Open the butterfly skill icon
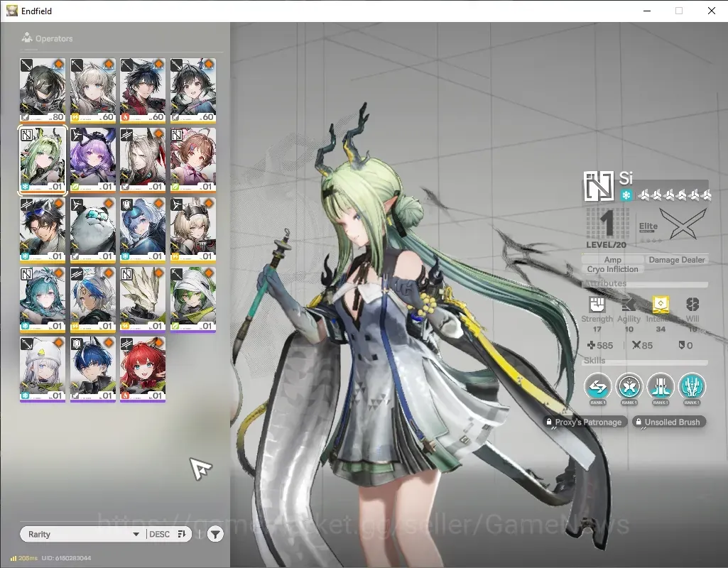 [629, 386]
